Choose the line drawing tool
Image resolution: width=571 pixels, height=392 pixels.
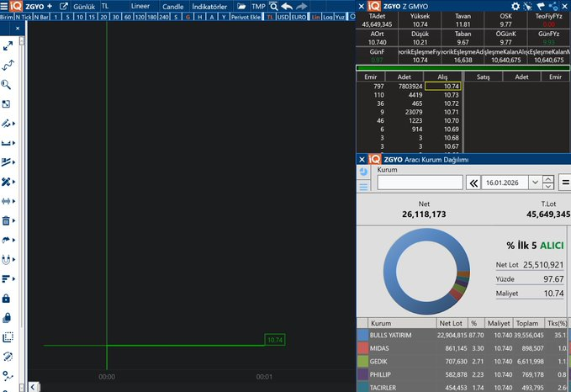(6, 124)
